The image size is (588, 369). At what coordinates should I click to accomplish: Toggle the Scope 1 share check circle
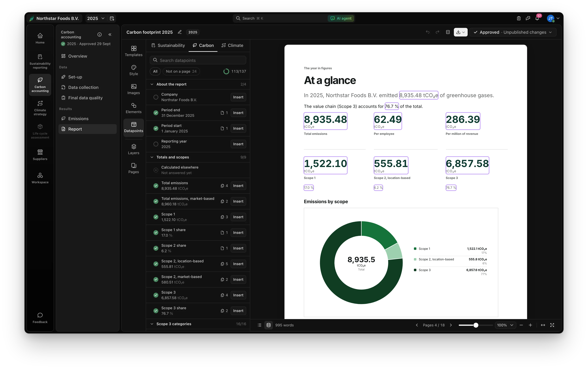(156, 233)
